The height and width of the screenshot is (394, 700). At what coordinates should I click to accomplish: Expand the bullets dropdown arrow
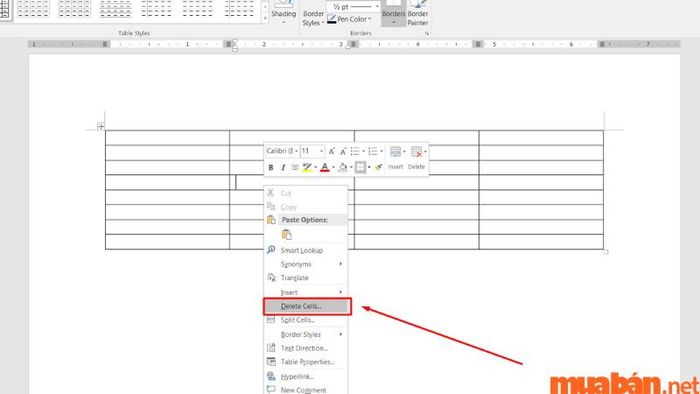[x=363, y=151]
